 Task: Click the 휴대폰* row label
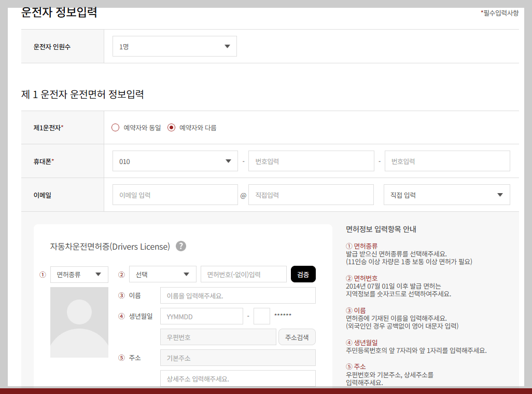(44, 161)
